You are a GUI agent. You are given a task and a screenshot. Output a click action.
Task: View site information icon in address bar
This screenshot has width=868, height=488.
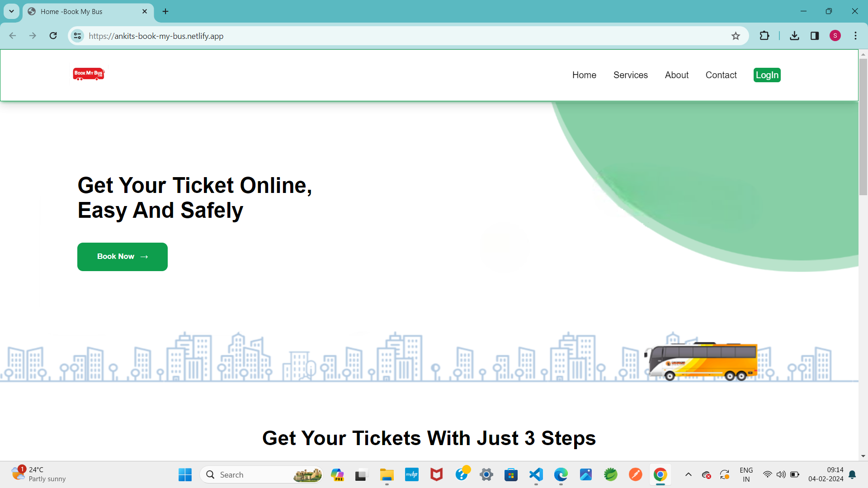[x=78, y=36]
